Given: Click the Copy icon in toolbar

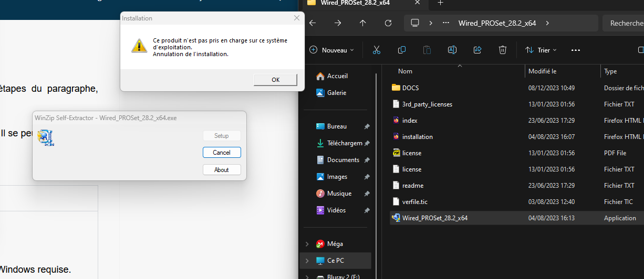Looking at the screenshot, I should point(402,50).
